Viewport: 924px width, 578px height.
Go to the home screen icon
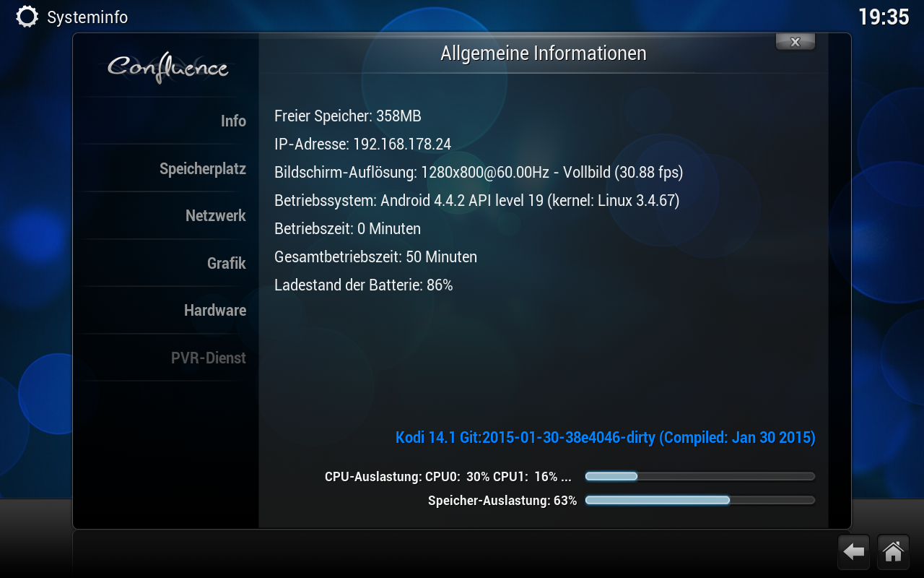[893, 552]
